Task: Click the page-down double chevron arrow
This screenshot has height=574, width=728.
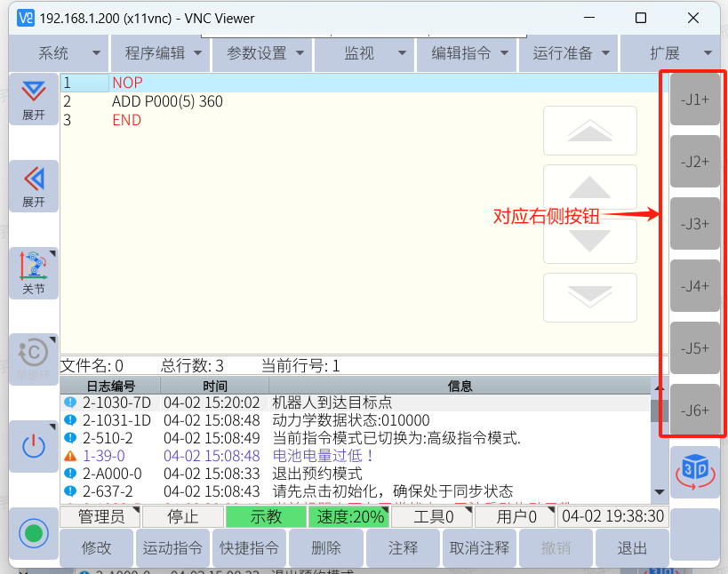Action: click(589, 297)
